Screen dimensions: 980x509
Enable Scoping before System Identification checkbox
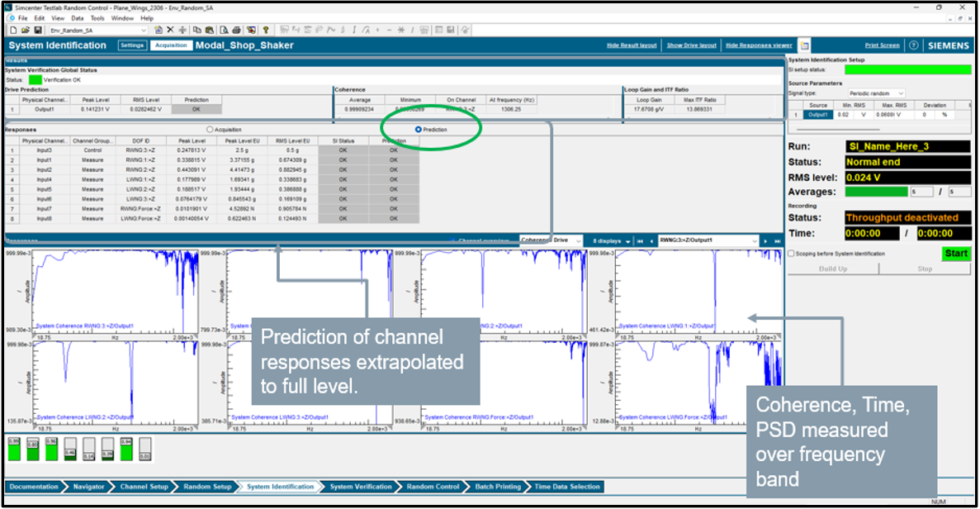(792, 254)
